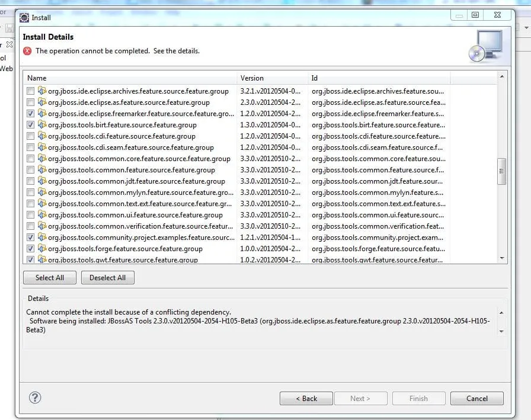Click the common.ui feature source icon
531x420 pixels.
(x=42, y=214)
